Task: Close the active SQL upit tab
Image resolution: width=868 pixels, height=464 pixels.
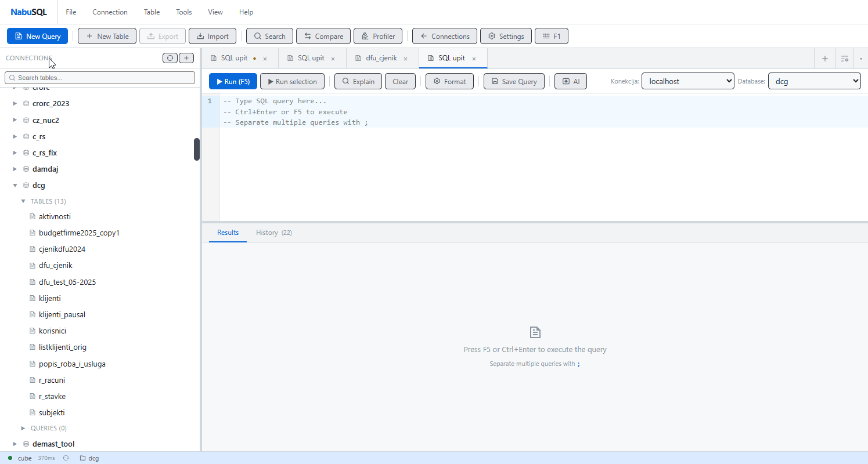Action: click(x=474, y=59)
